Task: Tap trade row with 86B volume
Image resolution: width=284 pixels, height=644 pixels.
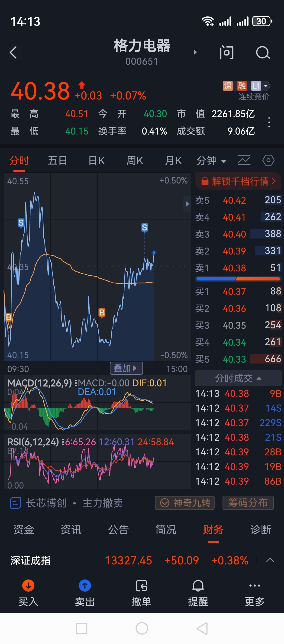Action: (238, 481)
